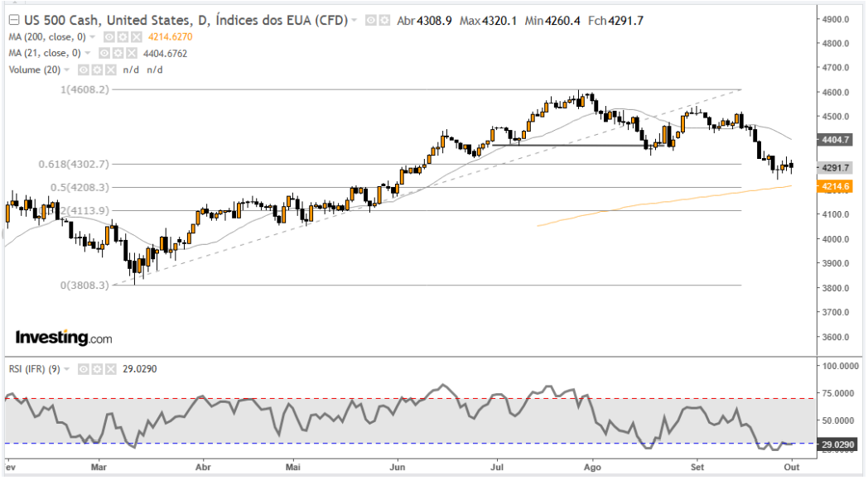This screenshot has height=480, width=868.
Task: Toggle RSI (IFR) visibility eye icon
Action: (84, 368)
